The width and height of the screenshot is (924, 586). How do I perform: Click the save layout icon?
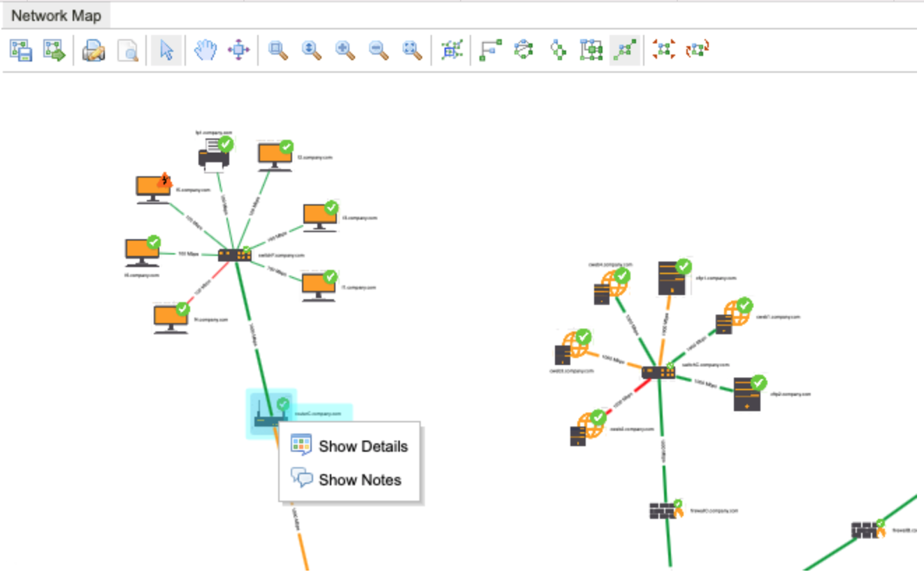pyautogui.click(x=21, y=50)
